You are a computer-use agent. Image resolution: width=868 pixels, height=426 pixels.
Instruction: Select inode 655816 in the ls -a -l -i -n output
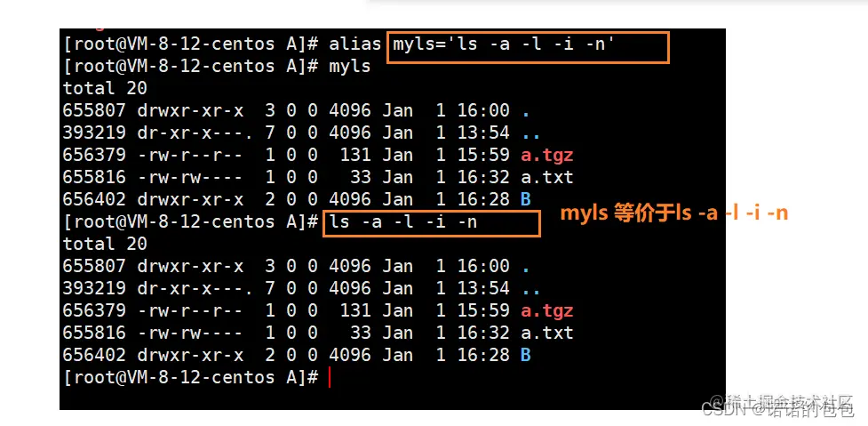[x=94, y=333]
